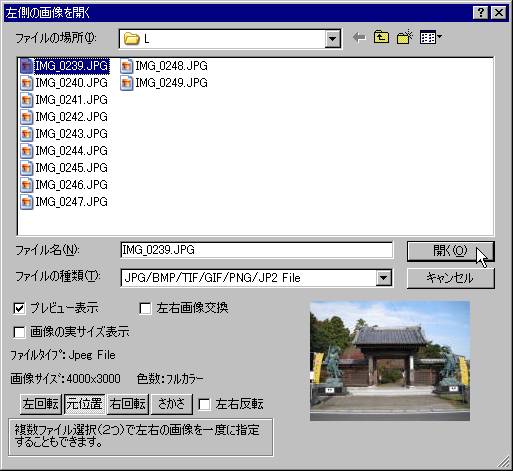The height and width of the screenshot is (471, 513).
Task: Open the view menu icon
Action: (x=431, y=38)
